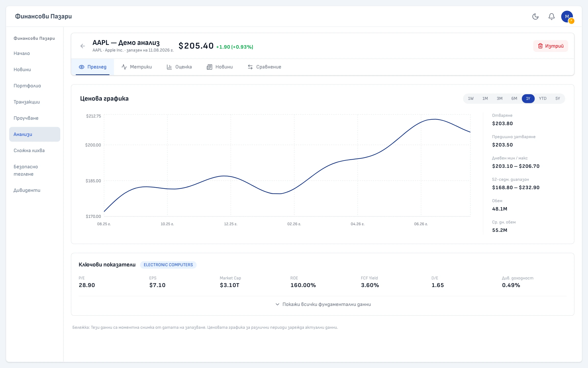Click the swap arrows icon for Сравнение
The width and height of the screenshot is (588, 368).
point(250,67)
